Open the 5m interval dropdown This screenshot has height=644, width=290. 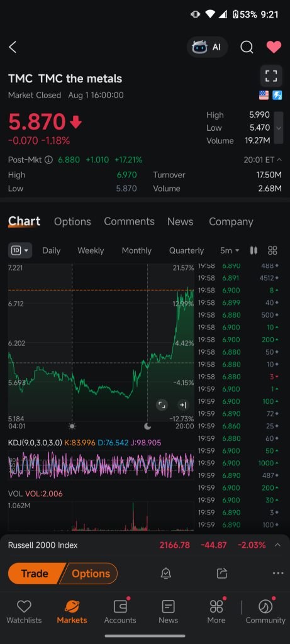230,250
